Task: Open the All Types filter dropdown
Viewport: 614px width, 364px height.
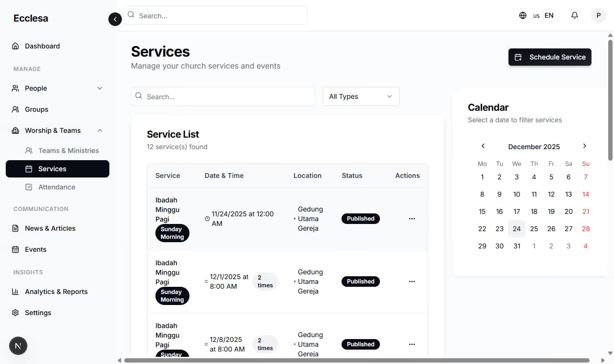Action: [x=361, y=96]
